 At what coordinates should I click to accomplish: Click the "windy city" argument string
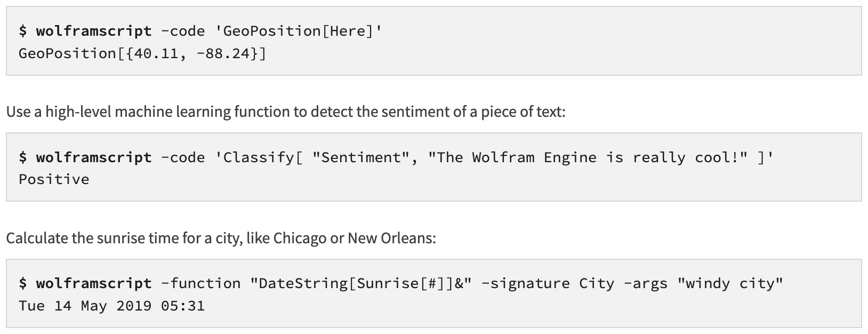coord(730,283)
